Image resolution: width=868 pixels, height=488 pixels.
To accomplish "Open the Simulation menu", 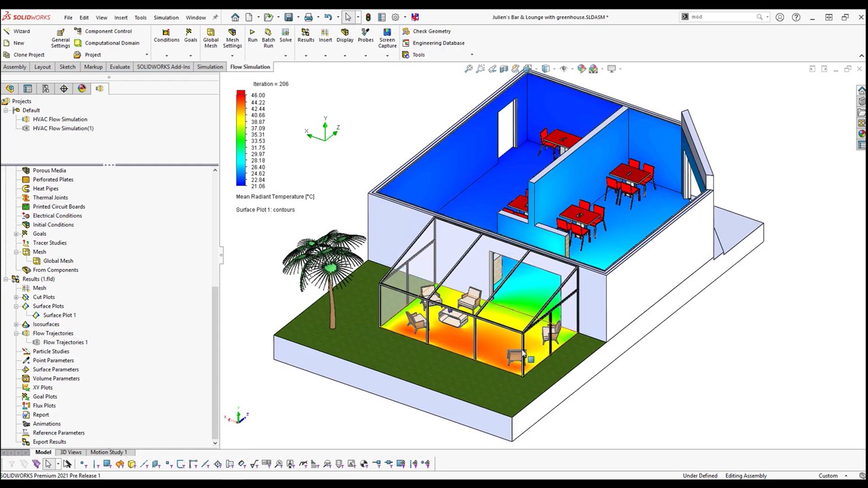I will coord(165,18).
